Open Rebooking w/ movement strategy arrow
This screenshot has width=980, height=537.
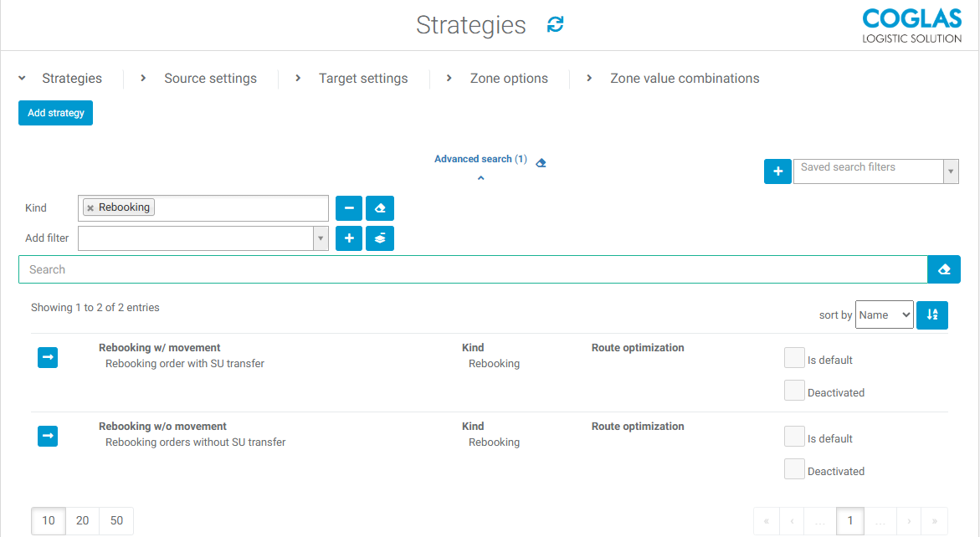(48, 358)
